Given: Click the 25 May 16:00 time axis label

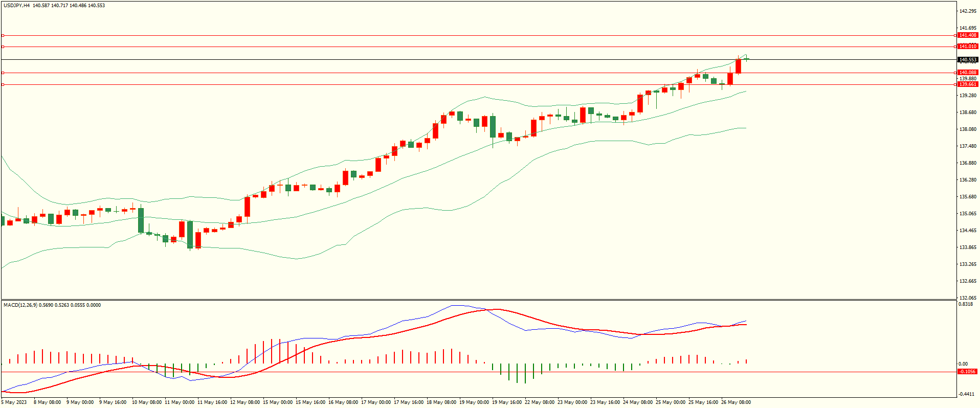Looking at the screenshot, I should click(703, 402).
